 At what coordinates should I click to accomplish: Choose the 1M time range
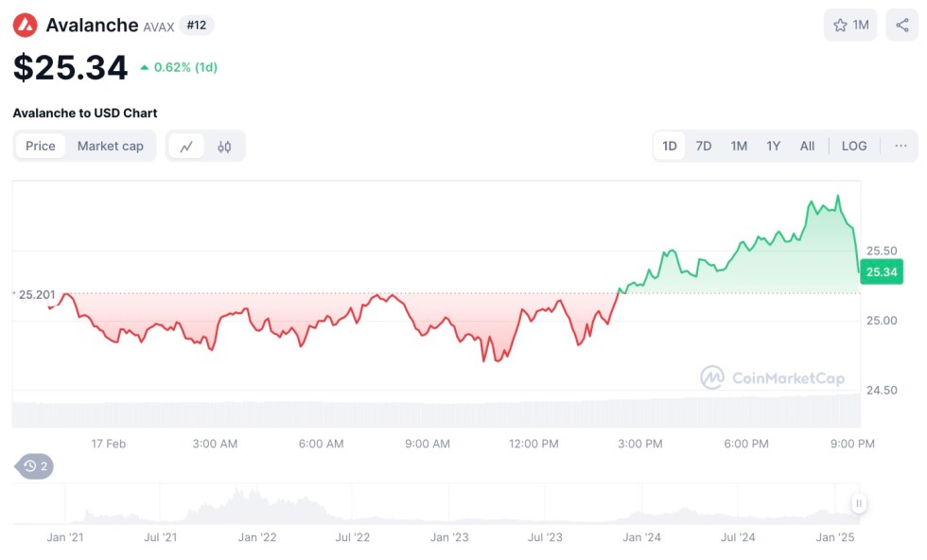point(739,146)
